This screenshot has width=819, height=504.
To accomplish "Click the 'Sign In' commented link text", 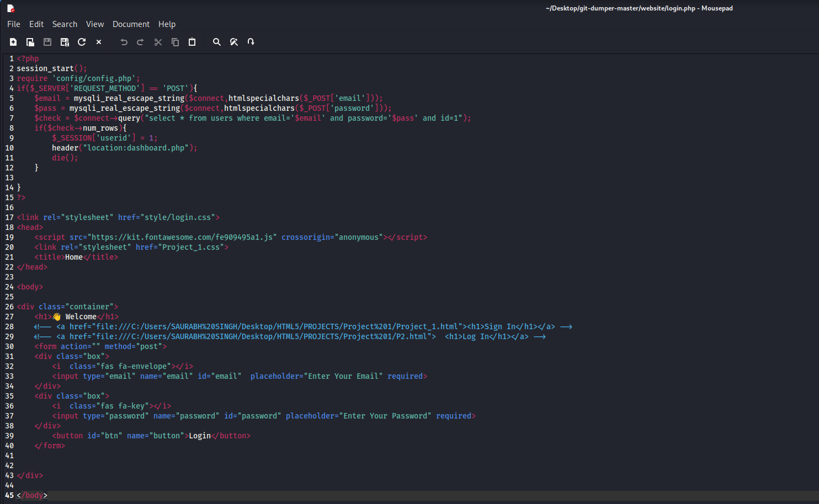I will pos(500,326).
